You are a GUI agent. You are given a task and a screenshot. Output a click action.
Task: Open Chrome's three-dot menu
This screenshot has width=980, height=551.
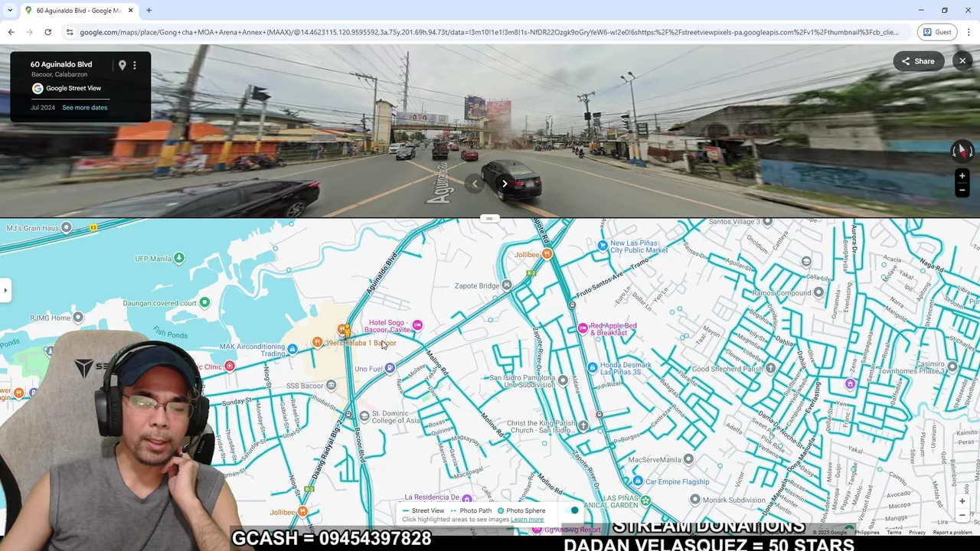[x=969, y=32]
